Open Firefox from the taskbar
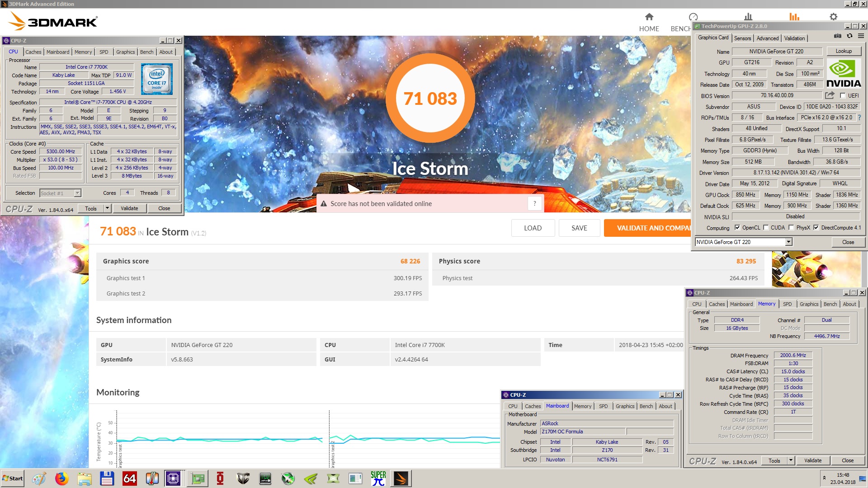868x488 pixels. tap(61, 479)
